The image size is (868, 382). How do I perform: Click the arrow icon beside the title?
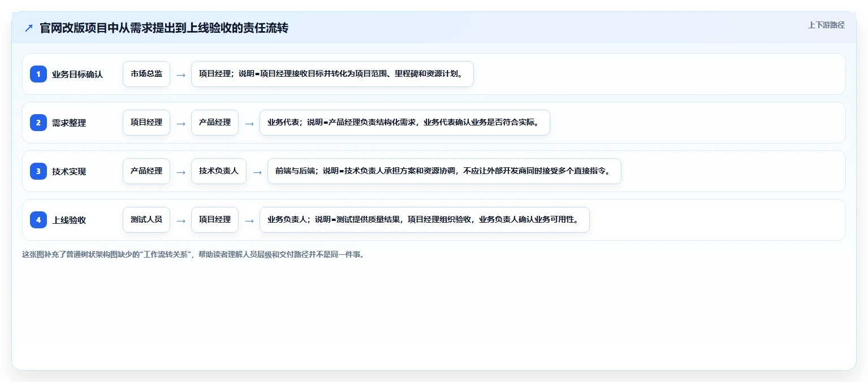[29, 28]
